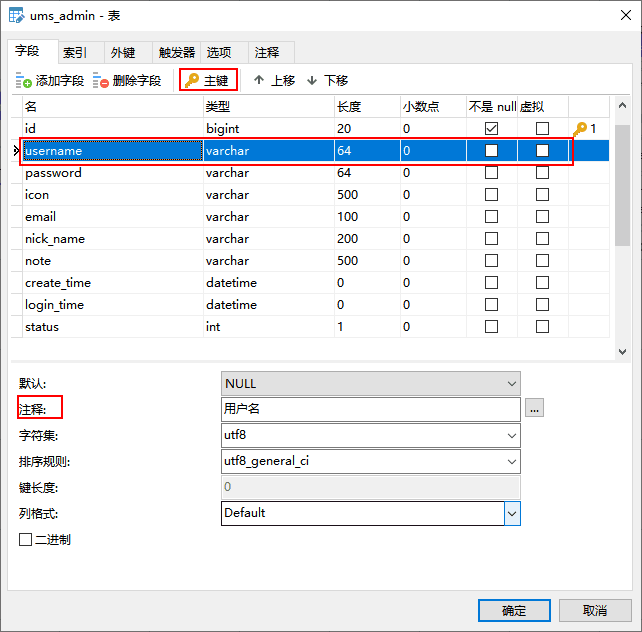642x632 pixels.
Task: Check Not Null for password field
Action: coord(491,173)
